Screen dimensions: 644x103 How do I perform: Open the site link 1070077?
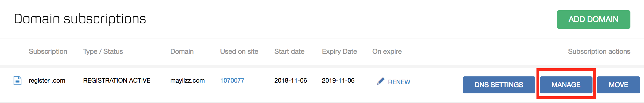coord(232,81)
